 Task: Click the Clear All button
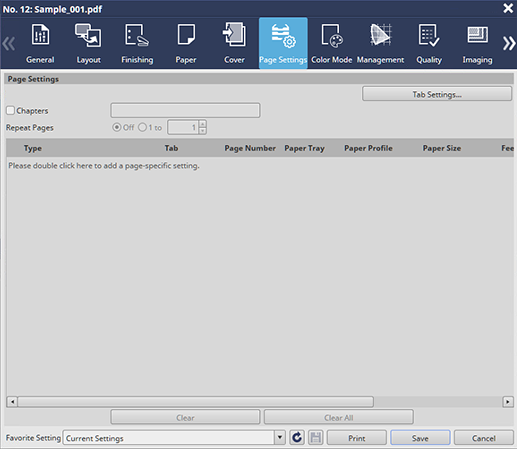click(x=339, y=417)
